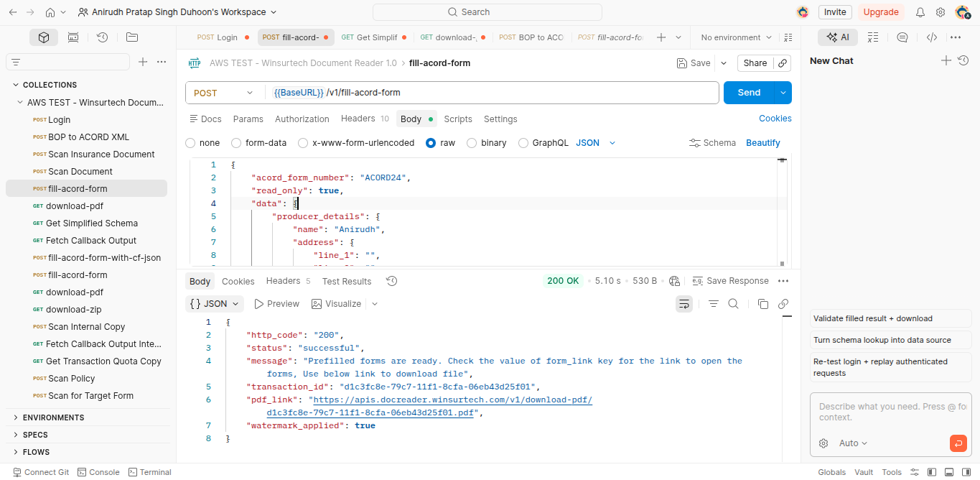
Task: Open the Test Results tab
Action: pyautogui.click(x=347, y=281)
